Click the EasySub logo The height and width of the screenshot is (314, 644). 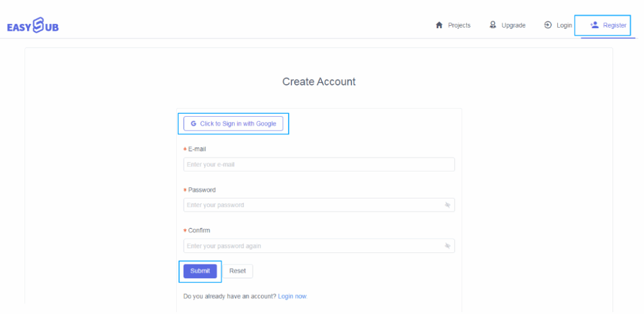click(x=33, y=27)
